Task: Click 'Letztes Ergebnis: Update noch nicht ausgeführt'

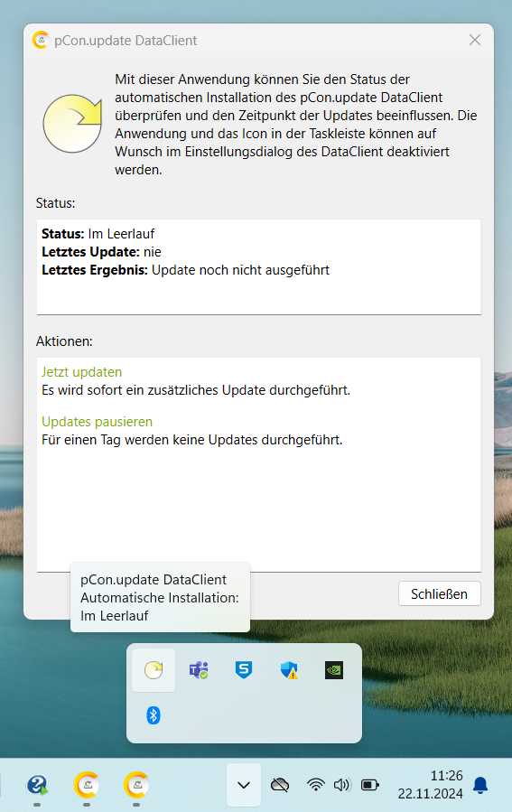Action: (185, 270)
